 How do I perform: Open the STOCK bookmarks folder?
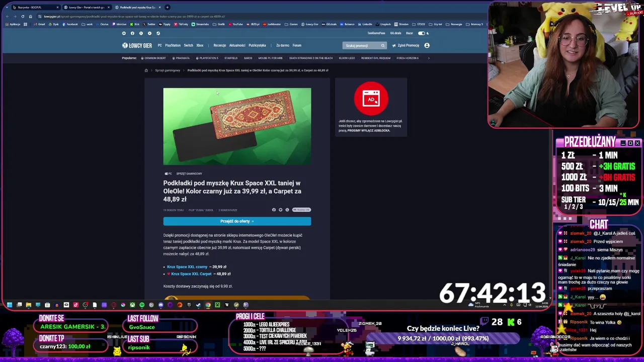click(419, 24)
